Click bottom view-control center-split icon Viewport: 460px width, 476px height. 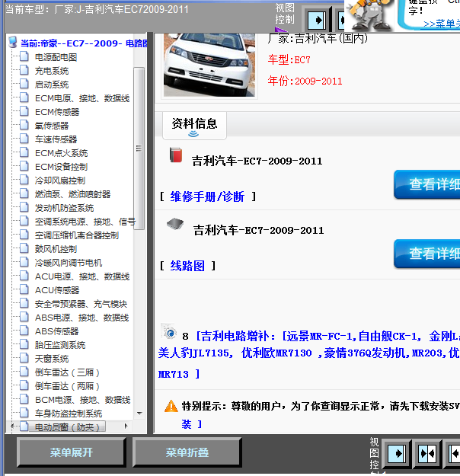pos(427,454)
